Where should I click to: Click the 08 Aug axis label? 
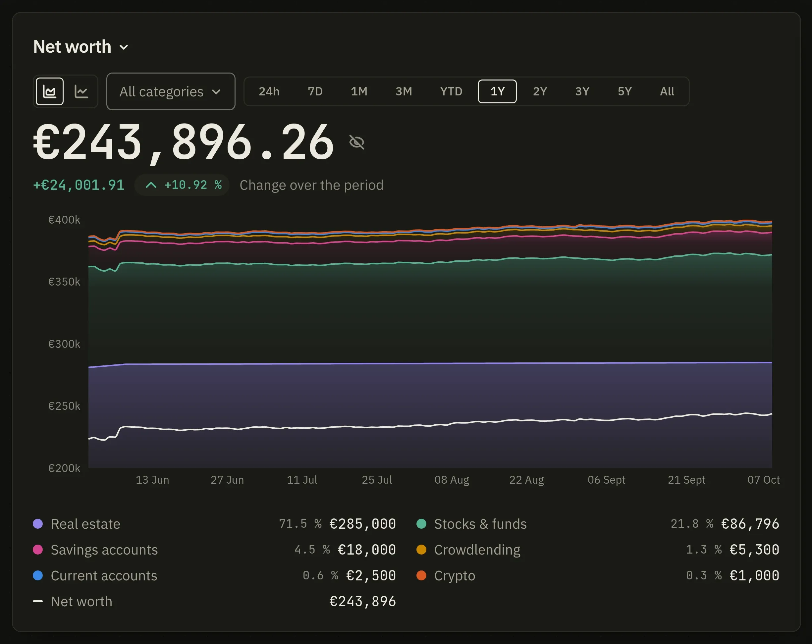[x=452, y=480]
